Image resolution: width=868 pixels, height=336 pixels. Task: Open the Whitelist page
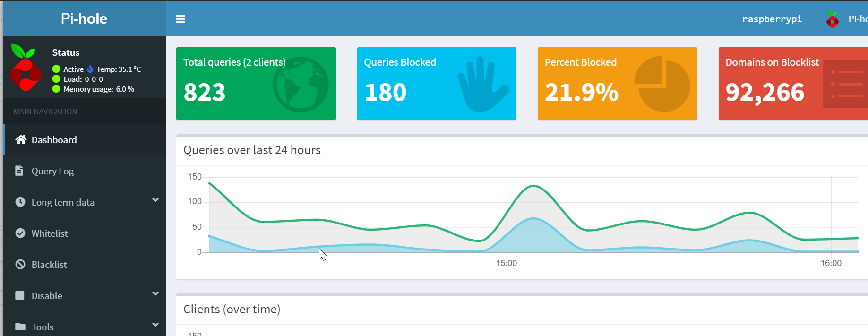click(x=50, y=233)
